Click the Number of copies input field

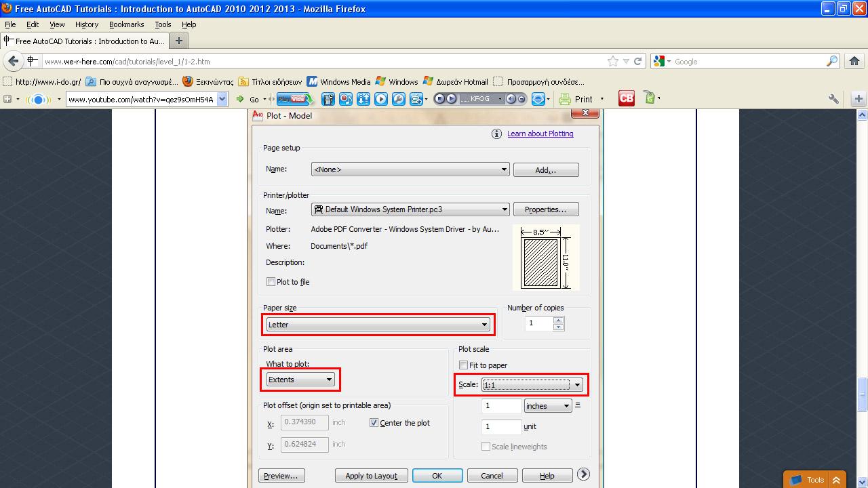click(x=539, y=323)
